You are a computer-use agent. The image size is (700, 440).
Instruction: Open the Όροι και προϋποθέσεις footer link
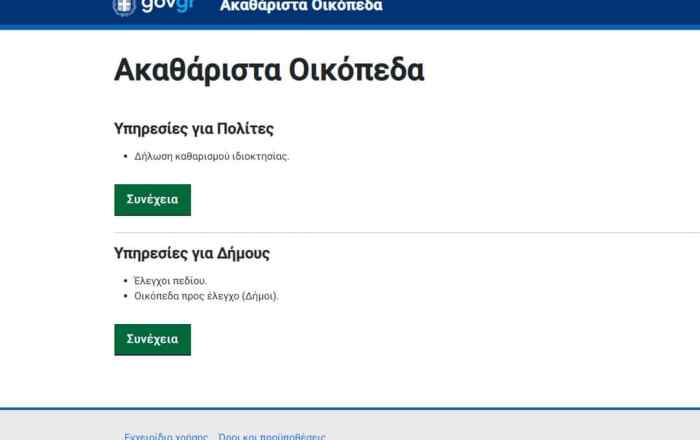(271, 436)
